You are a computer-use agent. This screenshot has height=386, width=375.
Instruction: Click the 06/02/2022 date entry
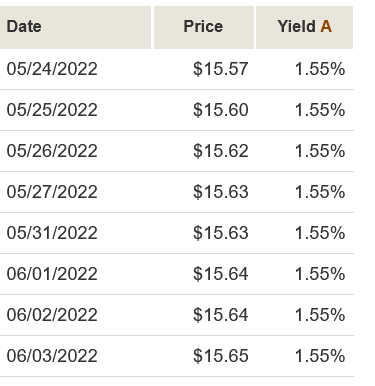pyautogui.click(x=52, y=315)
